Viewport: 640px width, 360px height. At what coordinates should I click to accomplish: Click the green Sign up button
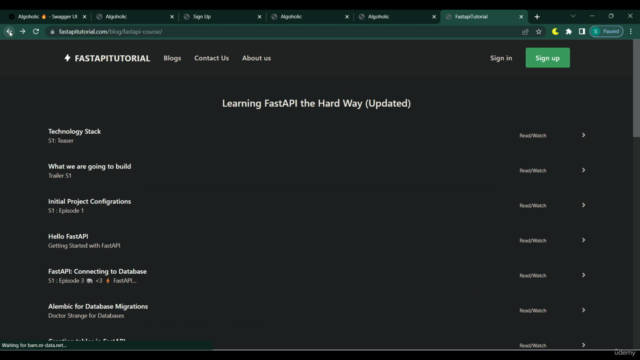point(547,58)
